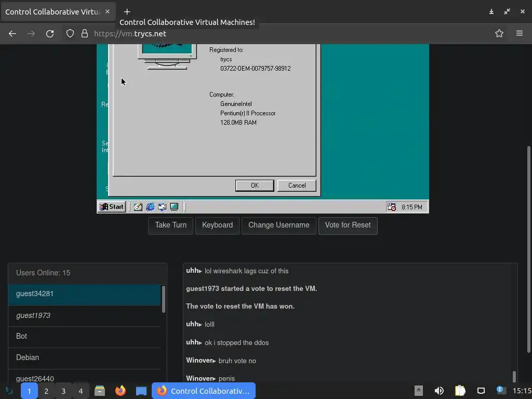The image size is (532, 399).
Task: Click 'Pentium(r) II Processor' text
Action: 248,113
